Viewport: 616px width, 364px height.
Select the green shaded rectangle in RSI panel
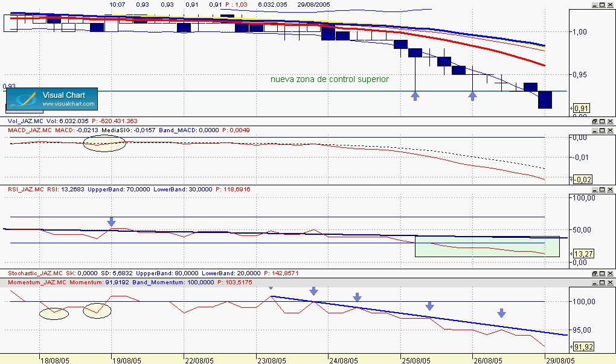tap(487, 249)
